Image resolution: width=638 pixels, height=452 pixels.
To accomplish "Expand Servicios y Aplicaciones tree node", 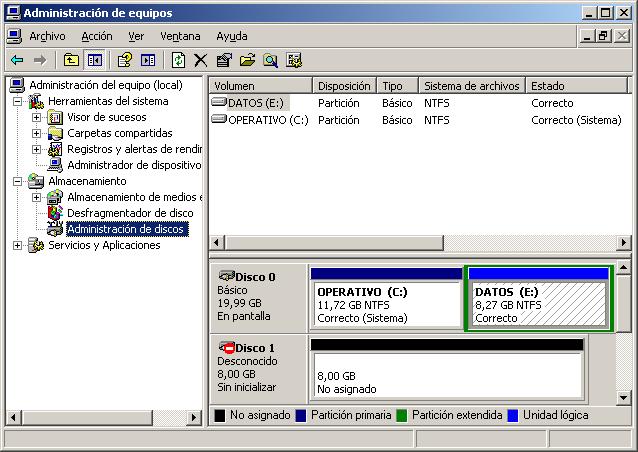I will pos(17,245).
